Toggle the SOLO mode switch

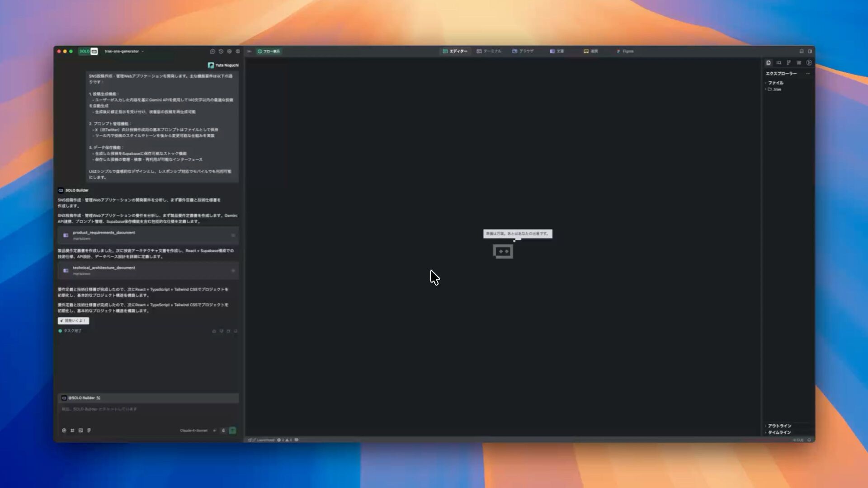[x=88, y=52]
